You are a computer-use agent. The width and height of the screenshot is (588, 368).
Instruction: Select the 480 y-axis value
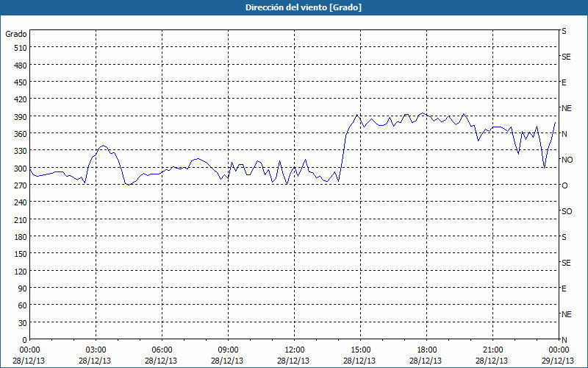(x=21, y=66)
